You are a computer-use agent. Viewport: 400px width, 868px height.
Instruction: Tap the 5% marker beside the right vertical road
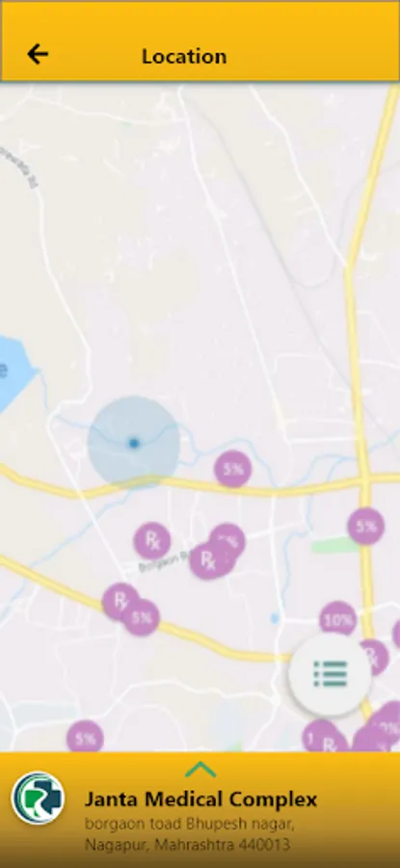(x=366, y=526)
